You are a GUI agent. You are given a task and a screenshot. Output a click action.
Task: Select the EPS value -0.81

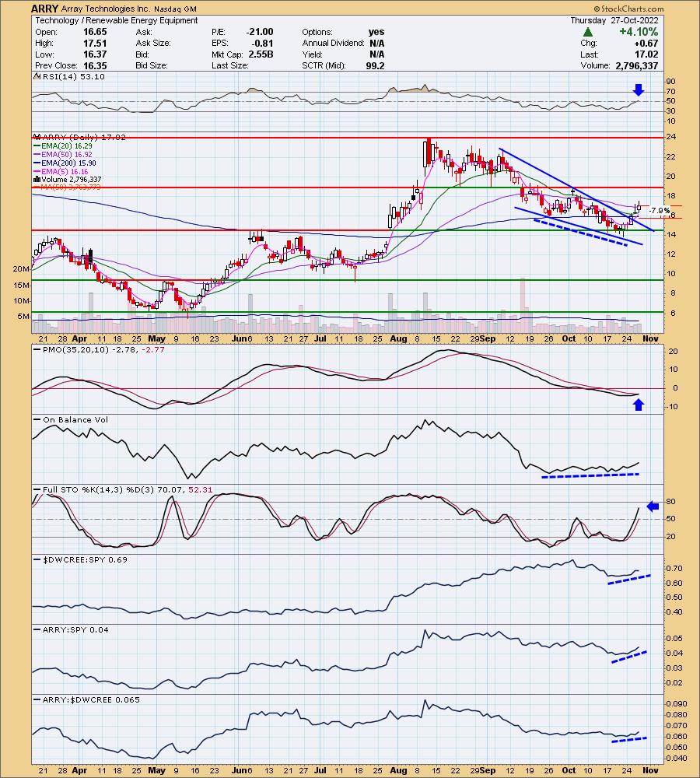[261, 43]
